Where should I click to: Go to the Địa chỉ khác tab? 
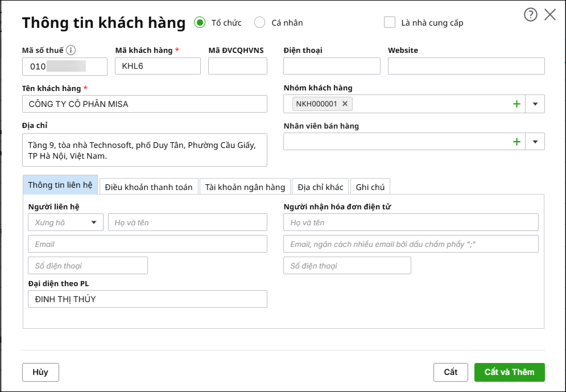coord(320,187)
